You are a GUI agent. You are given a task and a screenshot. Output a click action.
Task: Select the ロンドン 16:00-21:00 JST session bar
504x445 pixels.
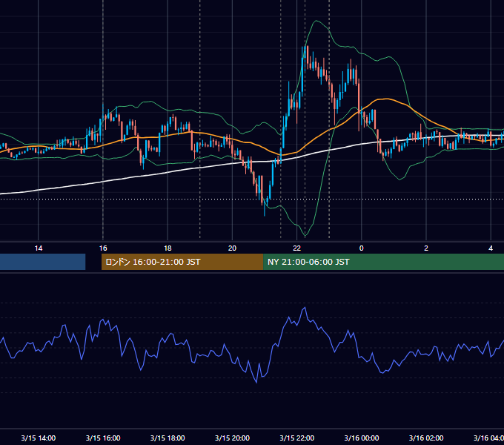(182, 262)
